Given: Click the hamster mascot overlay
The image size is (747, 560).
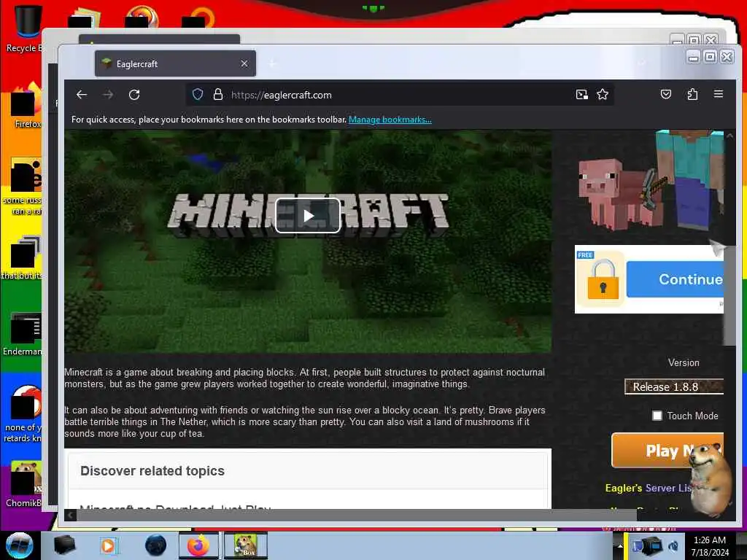Looking at the screenshot, I should click(x=711, y=478).
